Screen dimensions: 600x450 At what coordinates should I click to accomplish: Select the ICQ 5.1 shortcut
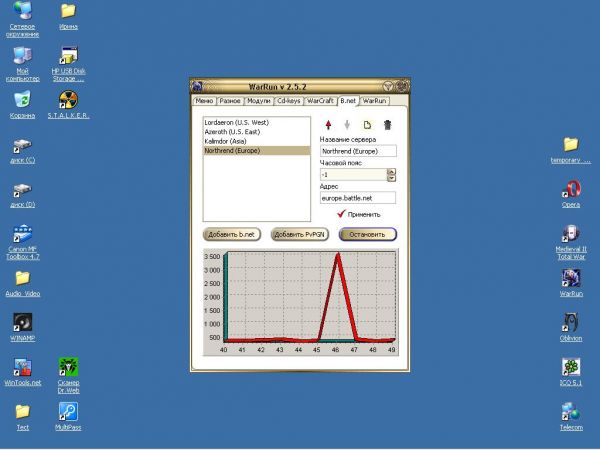tap(571, 372)
